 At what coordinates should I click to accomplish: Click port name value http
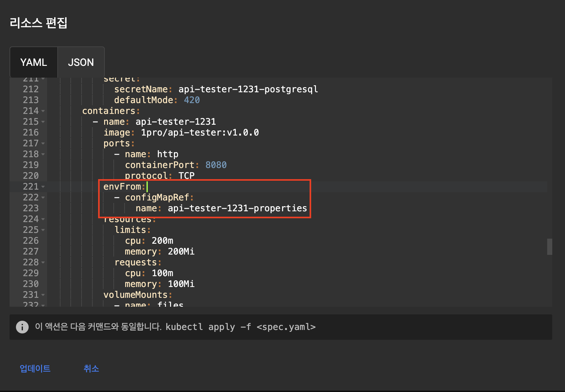tap(168, 154)
